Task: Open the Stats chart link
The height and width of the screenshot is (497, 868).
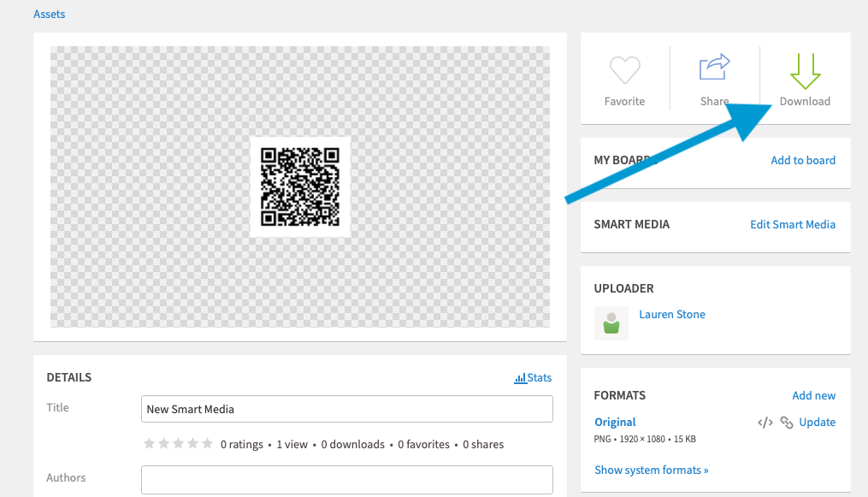Action: click(533, 377)
